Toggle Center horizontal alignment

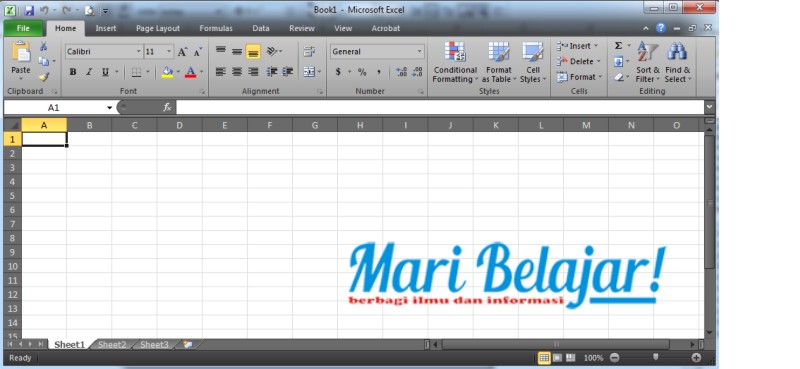(x=237, y=72)
